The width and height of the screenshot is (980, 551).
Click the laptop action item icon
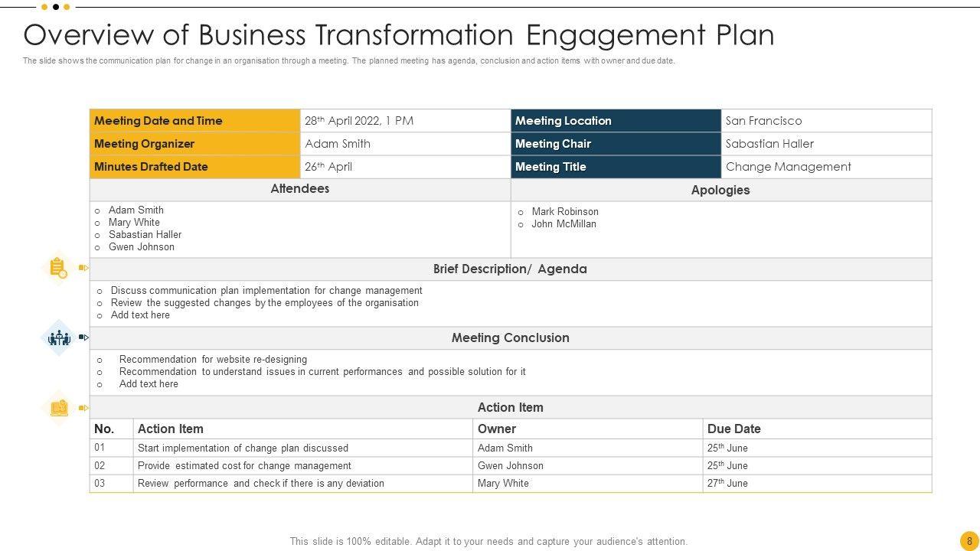(59, 408)
